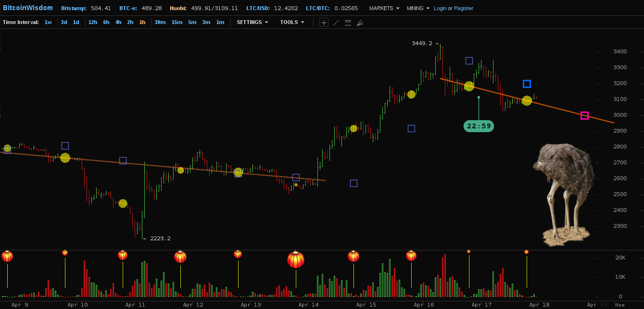Click the Register link

tap(464, 8)
